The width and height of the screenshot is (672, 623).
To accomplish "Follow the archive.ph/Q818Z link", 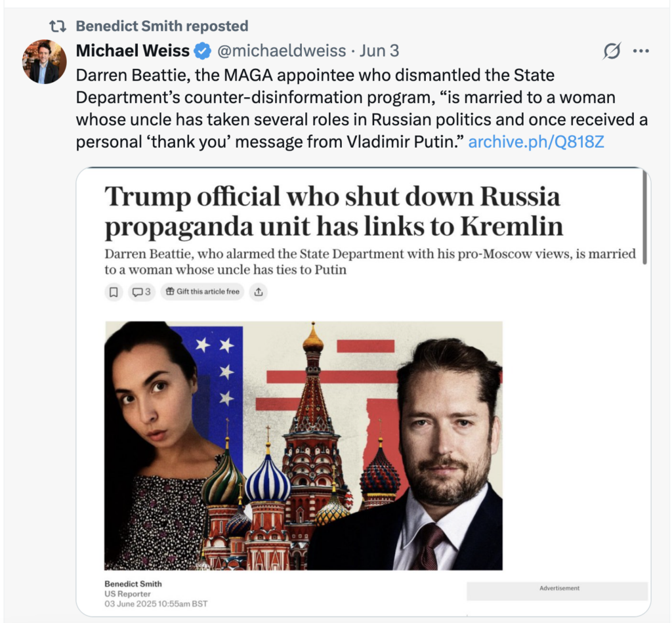I will point(535,141).
